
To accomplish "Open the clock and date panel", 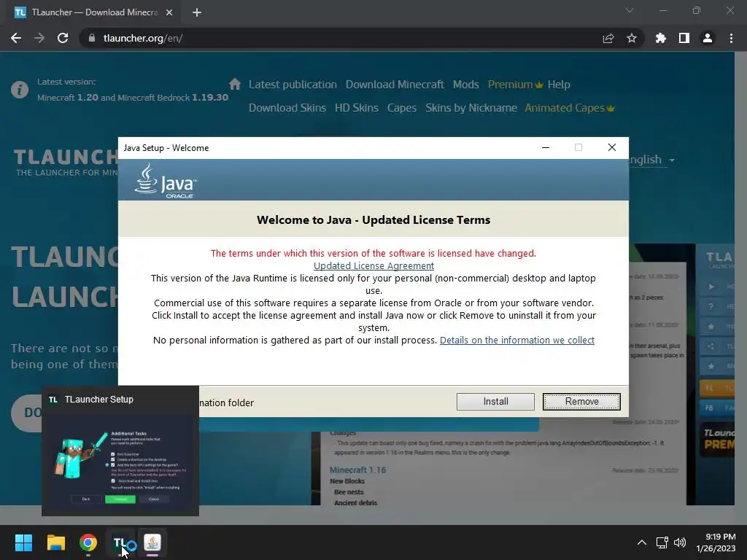I will (716, 542).
